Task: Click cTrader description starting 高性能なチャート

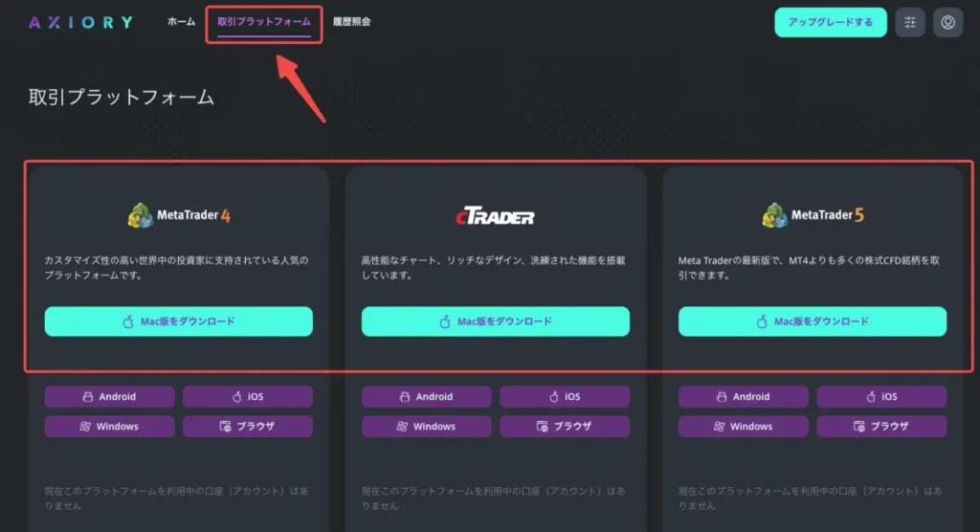Action: tap(493, 268)
